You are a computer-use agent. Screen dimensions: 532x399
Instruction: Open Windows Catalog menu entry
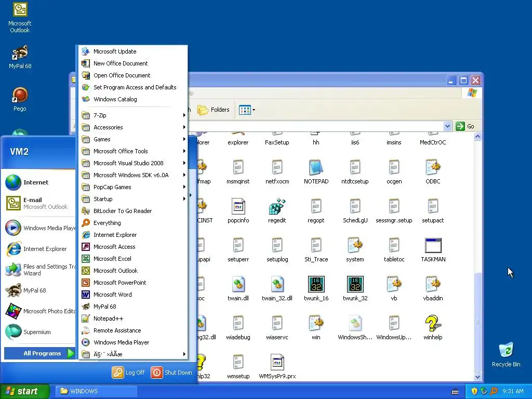[x=134, y=99]
